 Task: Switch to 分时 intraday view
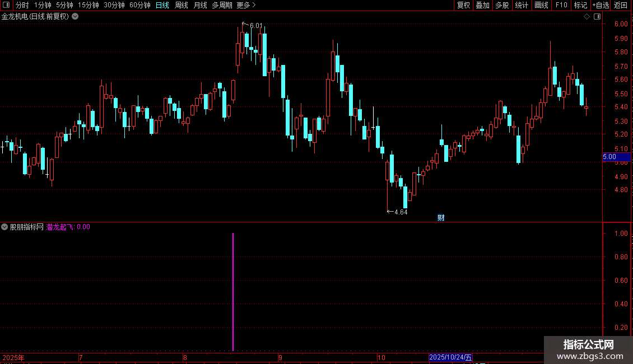[x=22, y=5]
